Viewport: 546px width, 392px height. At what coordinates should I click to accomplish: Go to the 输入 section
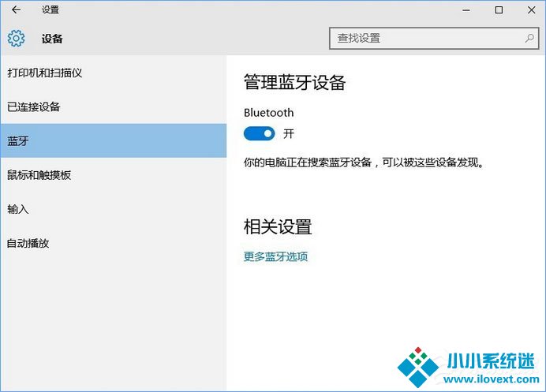[114, 209]
